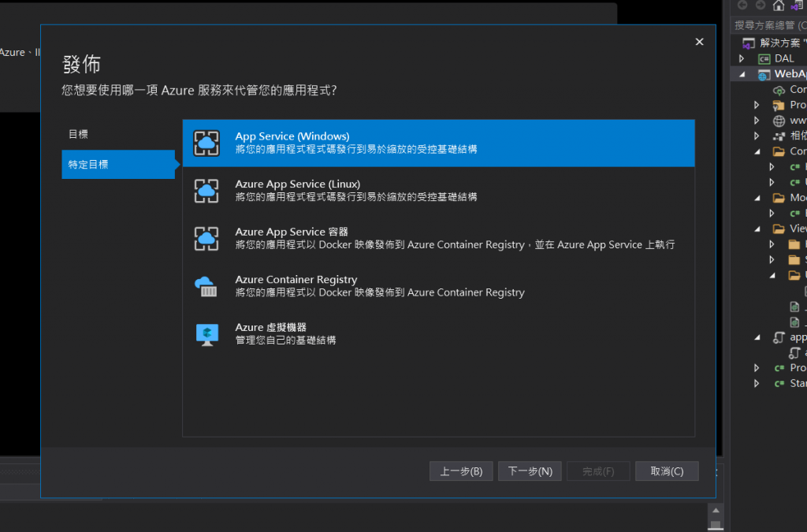The width and height of the screenshot is (807, 532).
Task: Click the Connected Services cloud icon
Action: point(779,90)
